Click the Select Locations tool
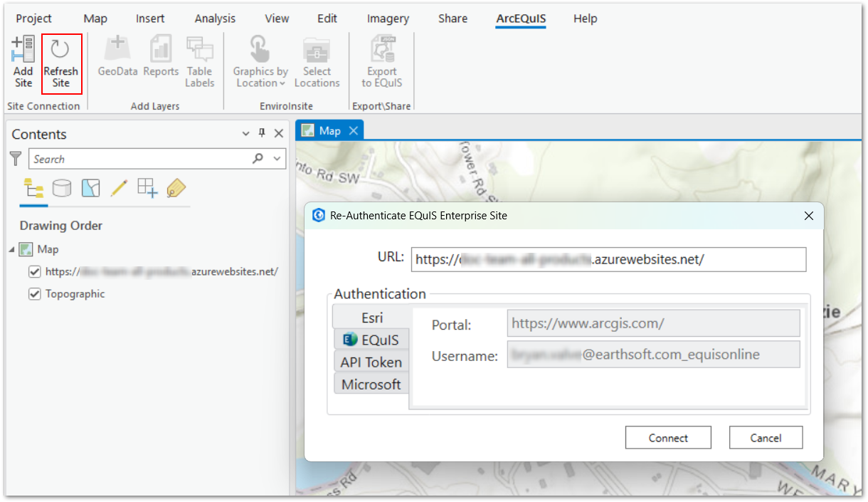The height and width of the screenshot is (502, 868). [317, 62]
